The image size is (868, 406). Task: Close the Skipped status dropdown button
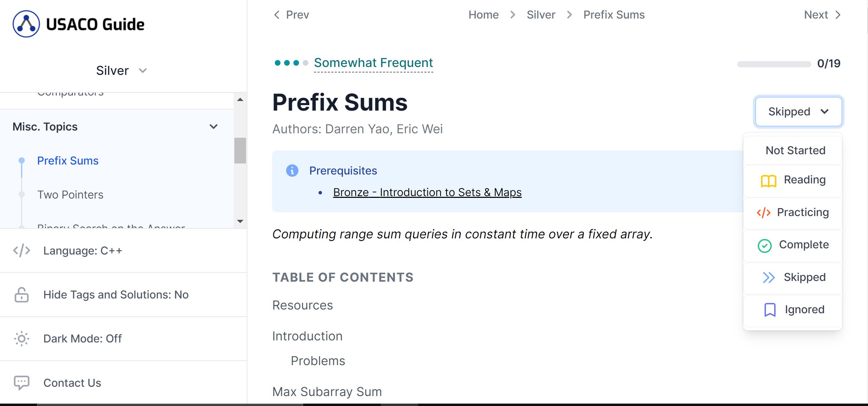[x=798, y=112]
